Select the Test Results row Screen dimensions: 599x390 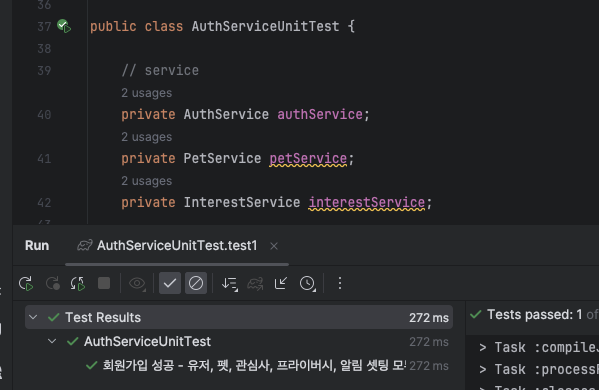pos(239,317)
